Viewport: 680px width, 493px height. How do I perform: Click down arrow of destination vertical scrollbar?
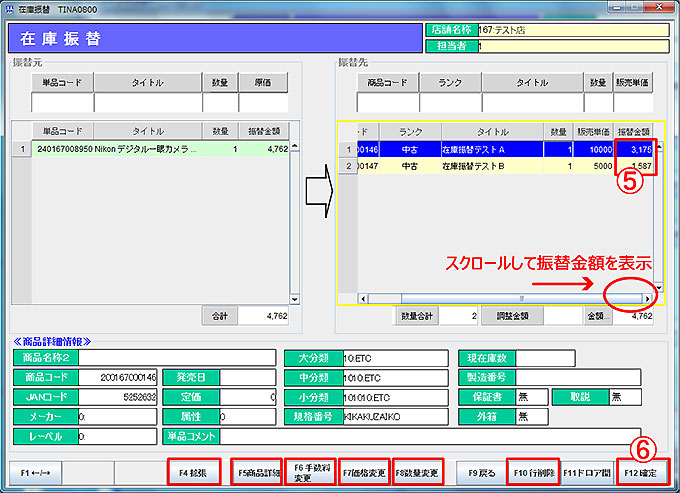(659, 286)
